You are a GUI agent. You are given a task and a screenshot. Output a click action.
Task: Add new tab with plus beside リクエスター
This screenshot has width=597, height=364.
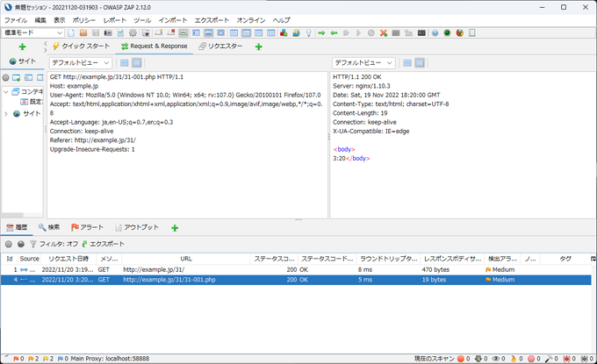tap(258, 46)
